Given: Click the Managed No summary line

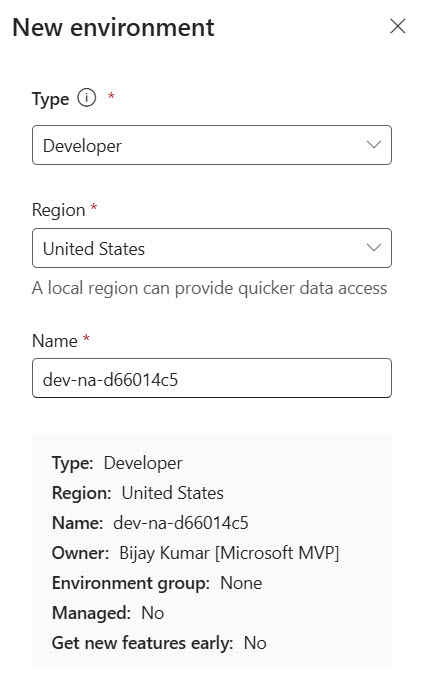Looking at the screenshot, I should pyautogui.click(x=108, y=613).
